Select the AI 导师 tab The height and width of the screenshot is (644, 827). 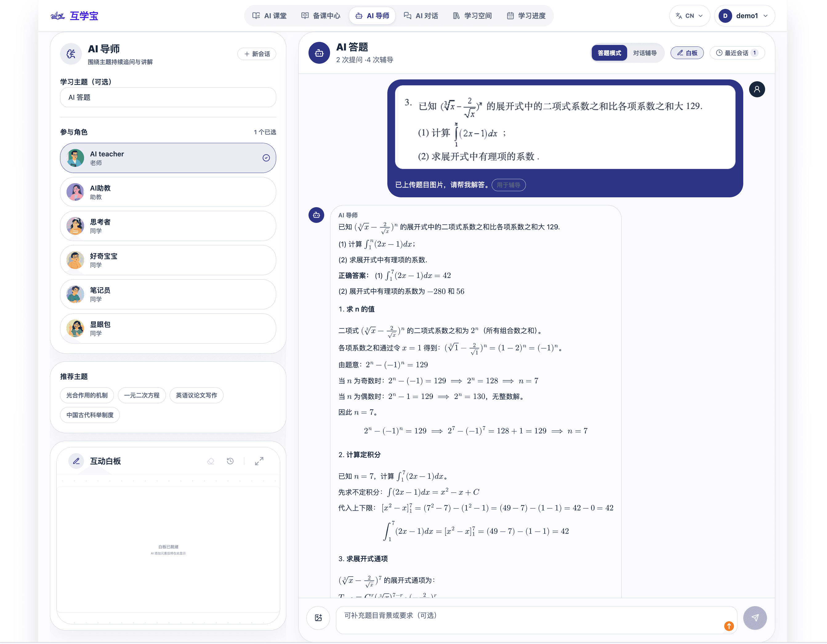coord(372,16)
